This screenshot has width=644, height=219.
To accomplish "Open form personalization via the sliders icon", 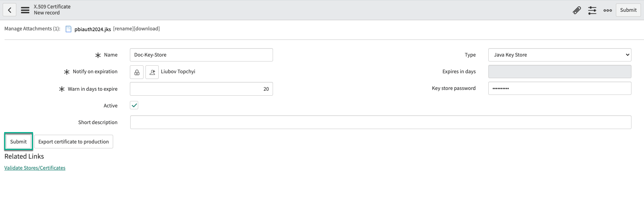I will point(592,10).
